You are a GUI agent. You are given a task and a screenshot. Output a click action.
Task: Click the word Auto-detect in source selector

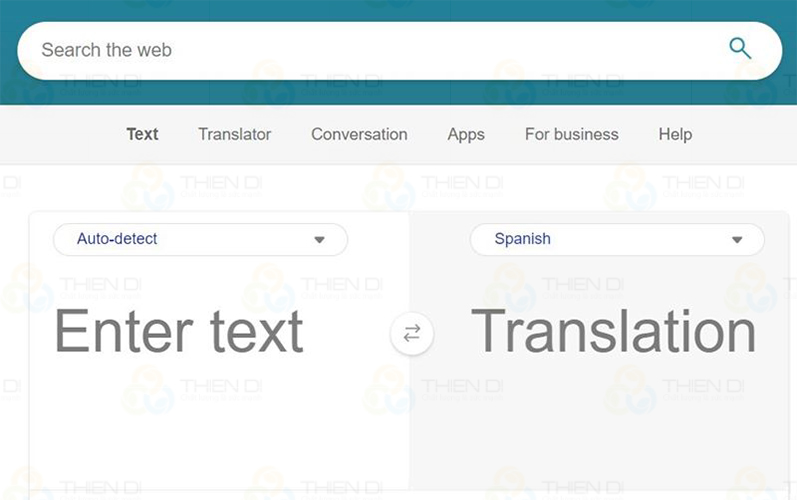point(117,239)
